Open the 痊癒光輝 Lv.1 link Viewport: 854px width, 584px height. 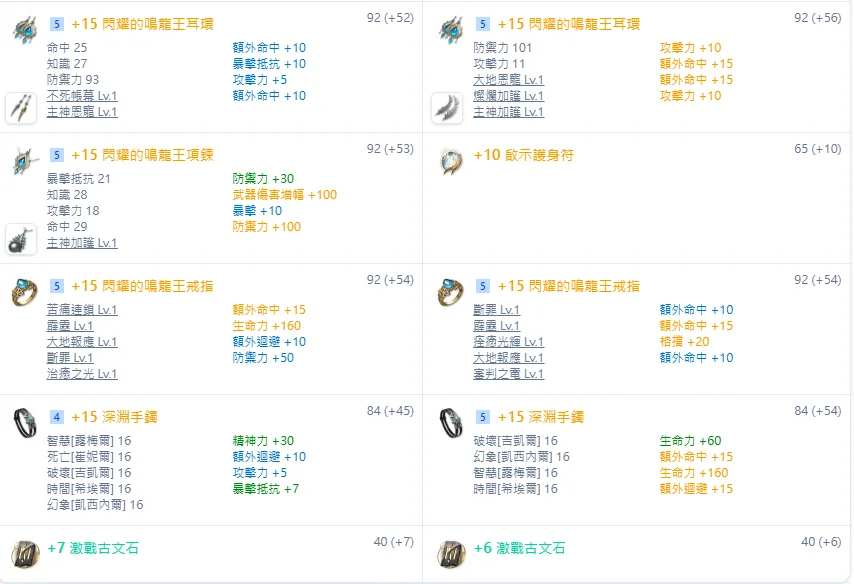click(508, 342)
